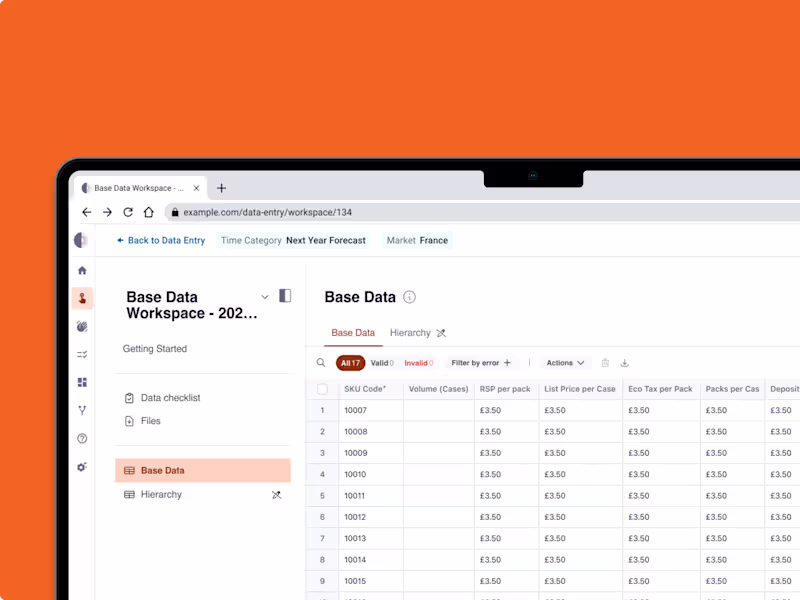The height and width of the screenshot is (600, 800).
Task: Click SKU code 10013 cell
Action: [371, 539]
